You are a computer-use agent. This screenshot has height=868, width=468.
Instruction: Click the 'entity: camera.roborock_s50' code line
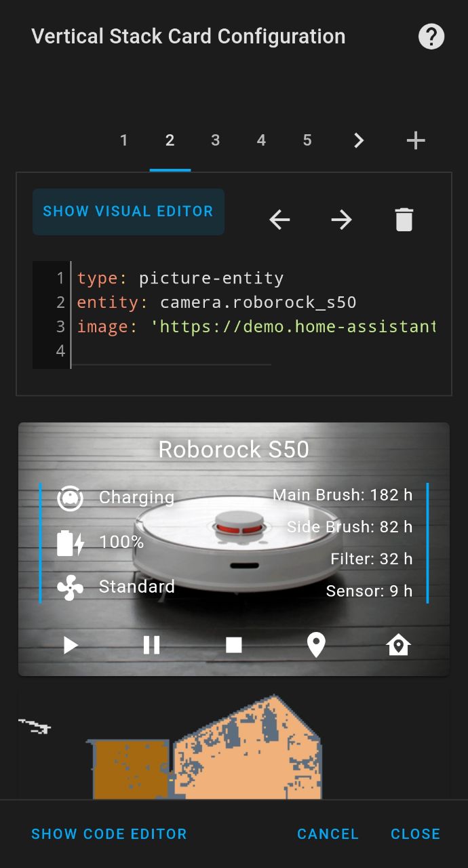(x=217, y=302)
